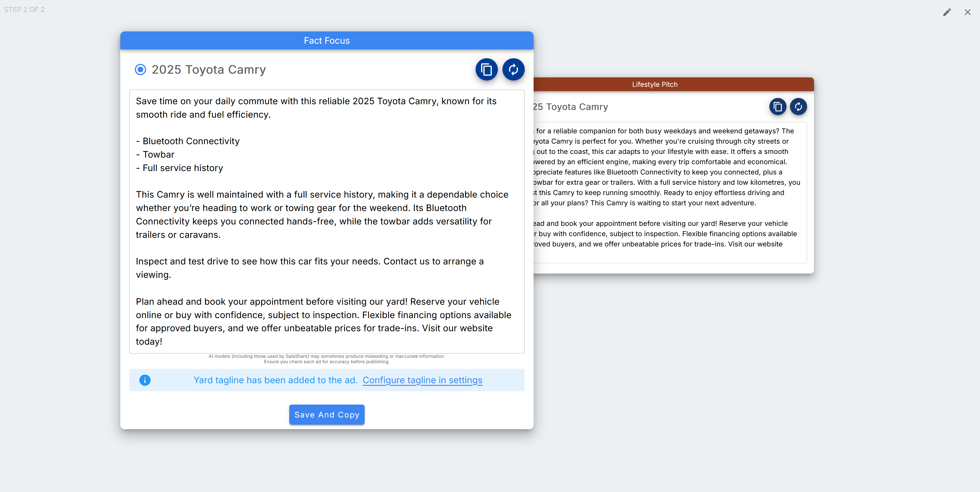Click the Fact Focus header bar

click(326, 41)
